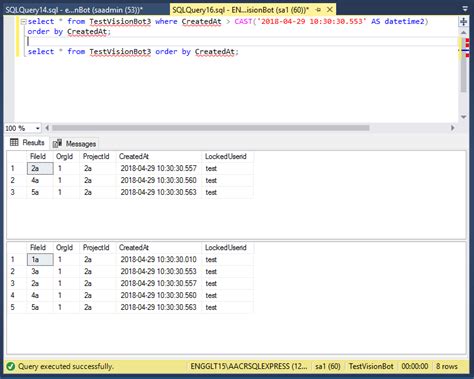This screenshot has width=474, height=379.
Task: Click LockedUserid column header in second grid
Action: [227, 248]
